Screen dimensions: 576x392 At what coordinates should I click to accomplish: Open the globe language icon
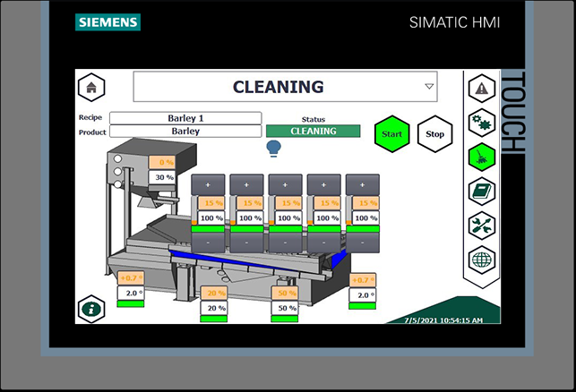(x=482, y=260)
